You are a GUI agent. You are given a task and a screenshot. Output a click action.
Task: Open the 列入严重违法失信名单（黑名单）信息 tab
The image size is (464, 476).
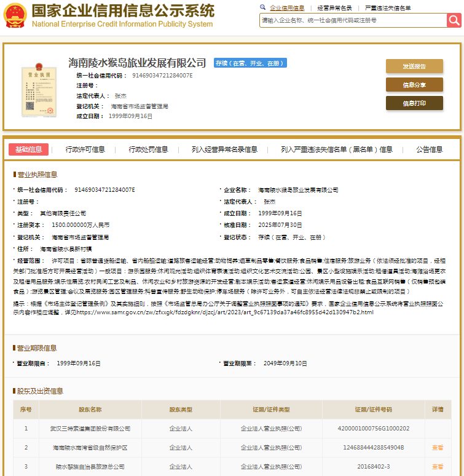click(x=337, y=149)
